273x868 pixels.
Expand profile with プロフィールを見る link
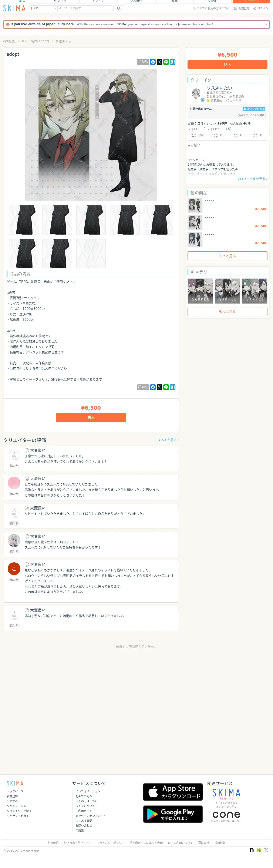coord(252,179)
